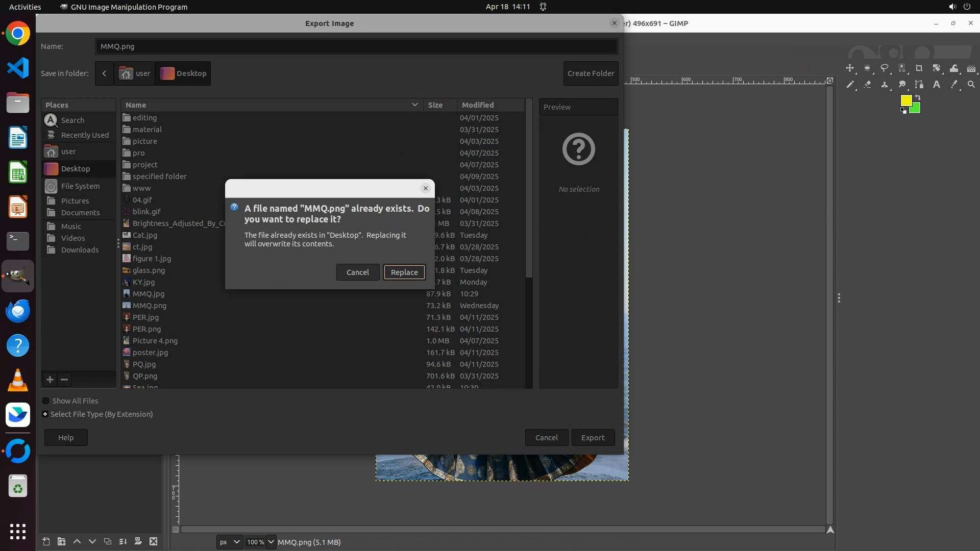This screenshot has width=980, height=551.
Task: Open the px unit dropdown
Action: (x=230, y=542)
